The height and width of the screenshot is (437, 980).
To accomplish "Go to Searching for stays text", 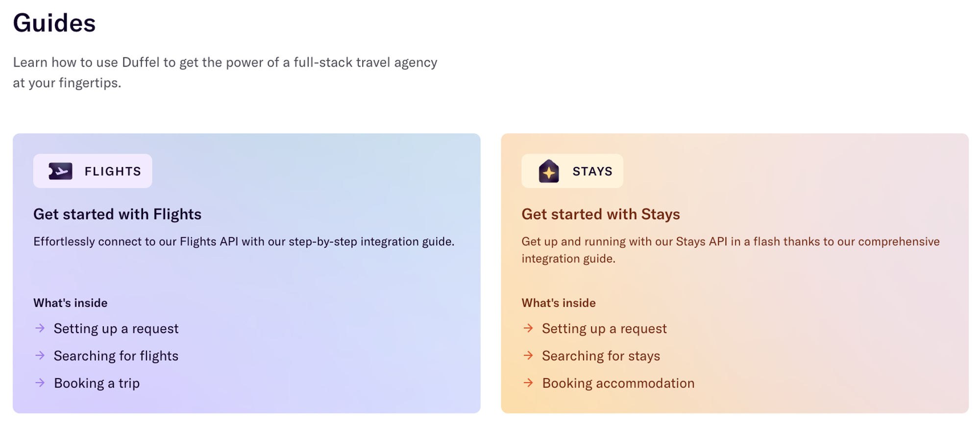I will click(x=601, y=356).
